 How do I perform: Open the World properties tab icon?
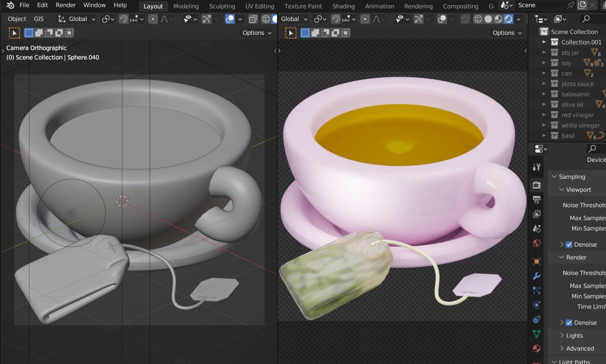pos(536,243)
